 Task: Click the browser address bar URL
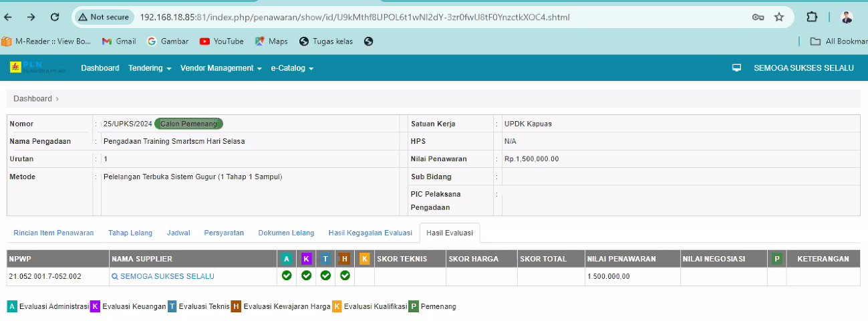pos(354,17)
